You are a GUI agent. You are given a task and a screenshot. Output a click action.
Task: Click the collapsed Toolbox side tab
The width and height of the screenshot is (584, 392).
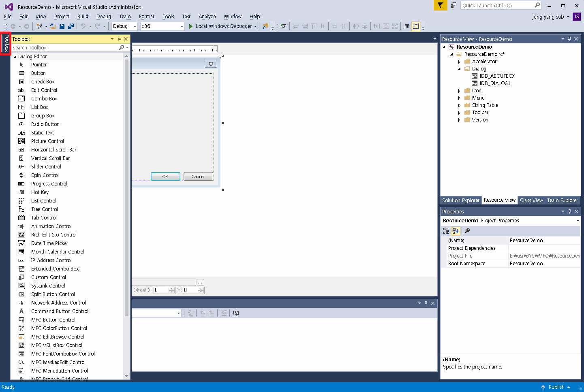(6, 44)
